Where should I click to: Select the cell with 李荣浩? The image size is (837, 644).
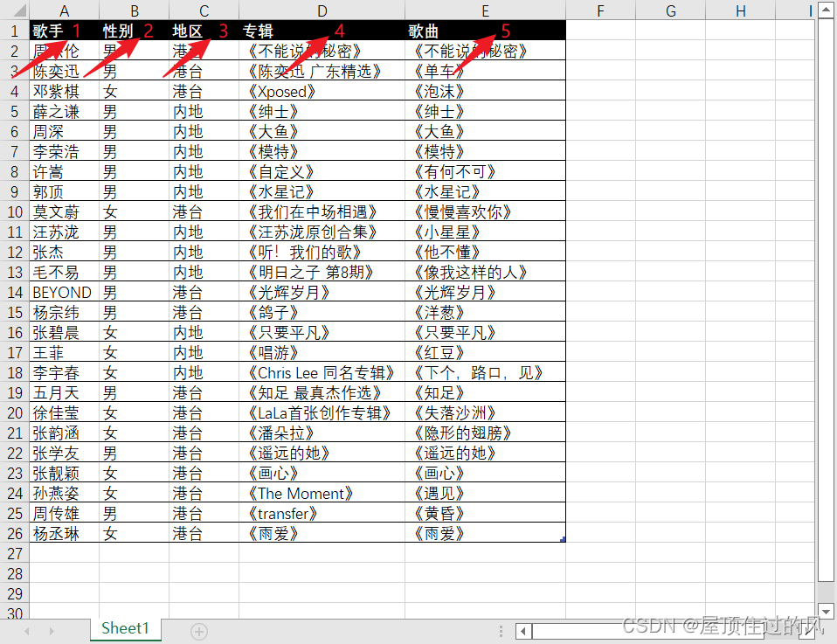64,152
